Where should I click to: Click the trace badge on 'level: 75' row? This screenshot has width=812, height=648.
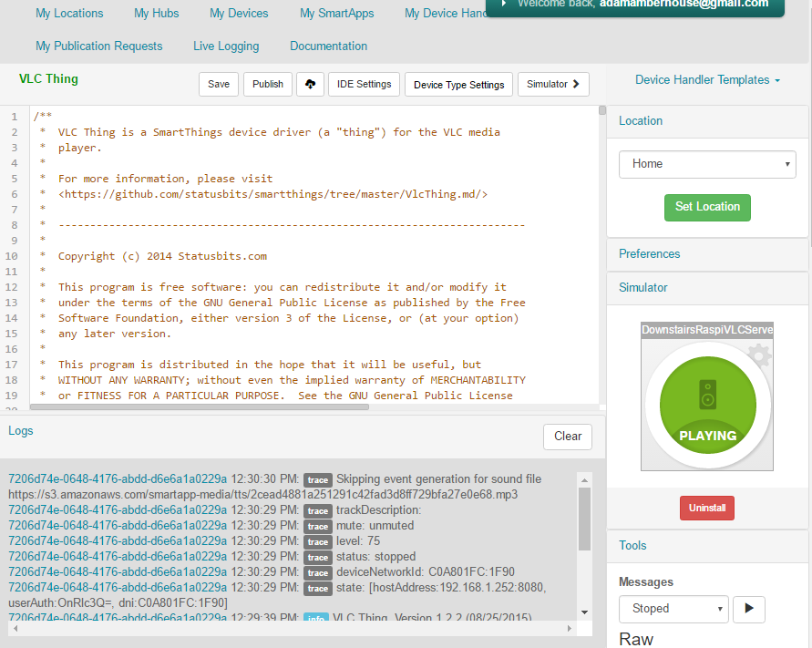coord(317,541)
